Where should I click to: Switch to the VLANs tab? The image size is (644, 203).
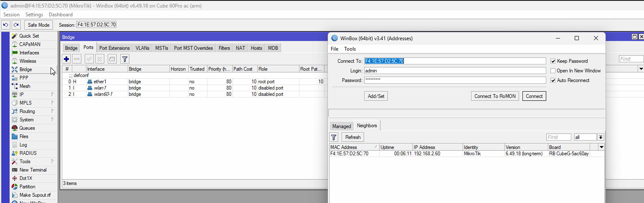pos(142,48)
